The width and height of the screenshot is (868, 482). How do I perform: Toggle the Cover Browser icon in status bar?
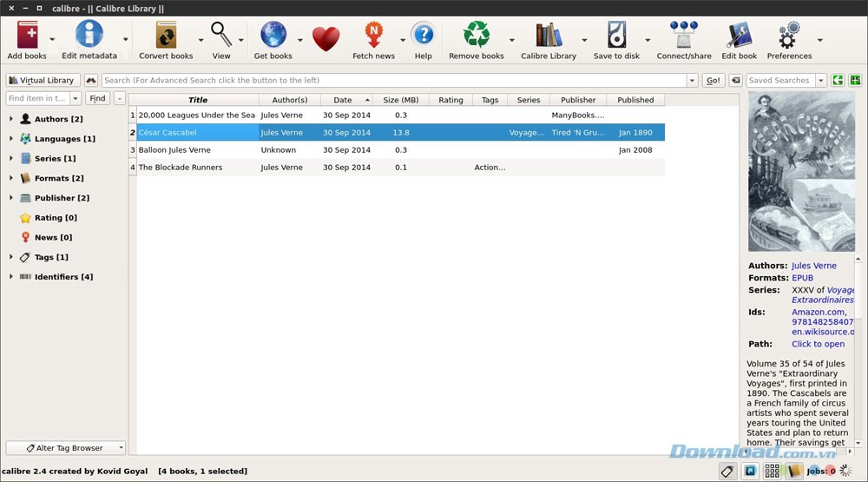pyautogui.click(x=750, y=471)
